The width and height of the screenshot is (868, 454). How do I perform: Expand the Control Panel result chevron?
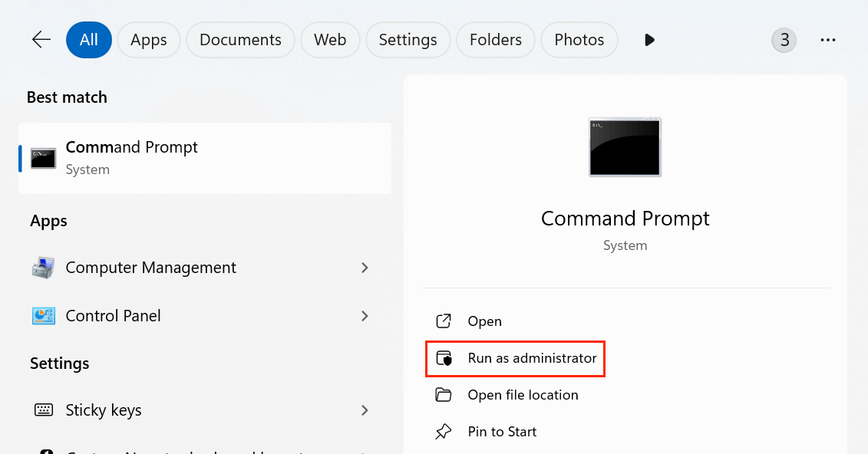click(x=365, y=315)
